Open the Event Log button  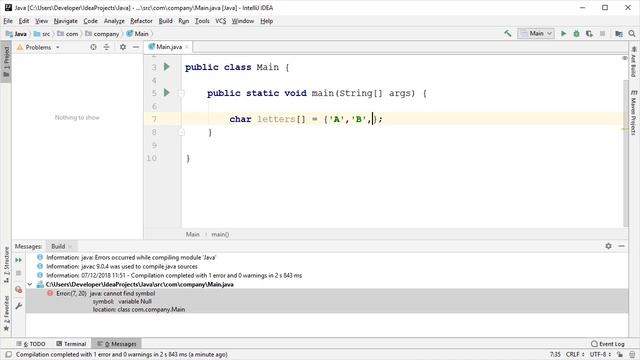click(608, 344)
